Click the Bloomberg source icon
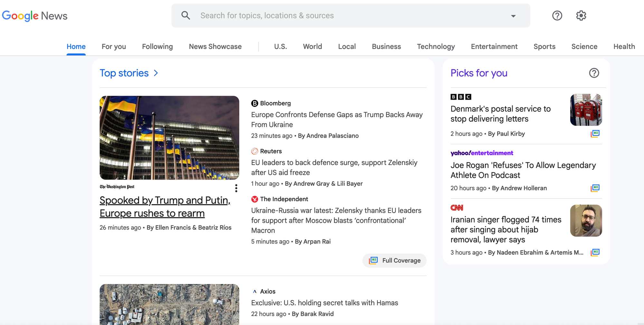Image resolution: width=644 pixels, height=325 pixels. (255, 103)
